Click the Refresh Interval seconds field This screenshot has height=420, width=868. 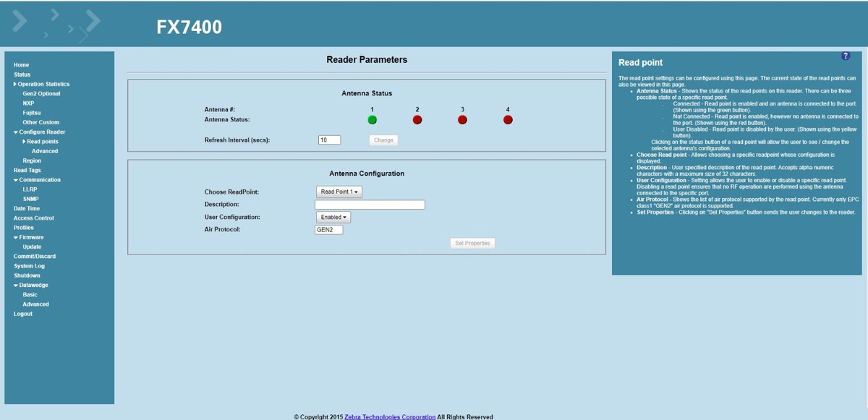tap(329, 140)
